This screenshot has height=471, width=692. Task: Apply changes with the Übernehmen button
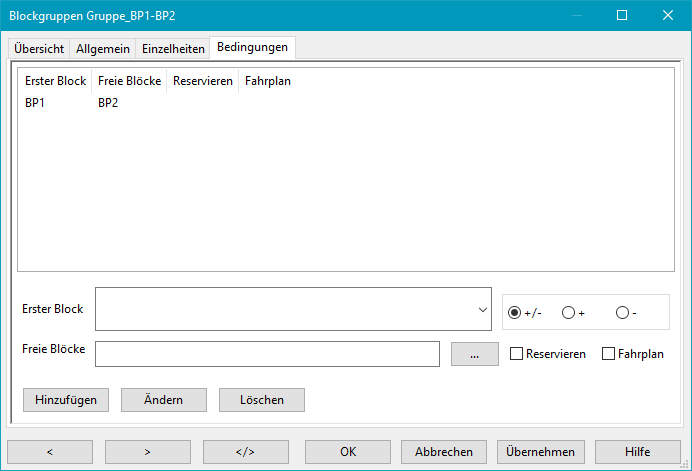pos(540,451)
